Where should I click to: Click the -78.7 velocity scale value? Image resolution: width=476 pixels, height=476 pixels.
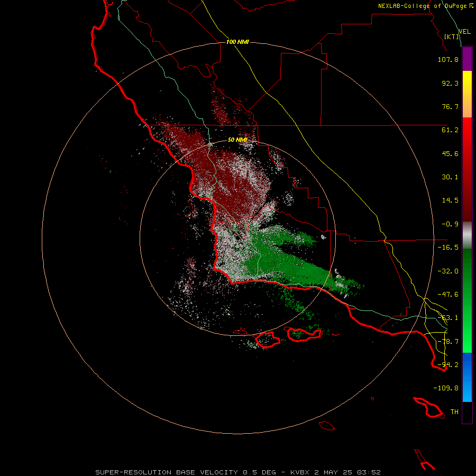(x=448, y=342)
